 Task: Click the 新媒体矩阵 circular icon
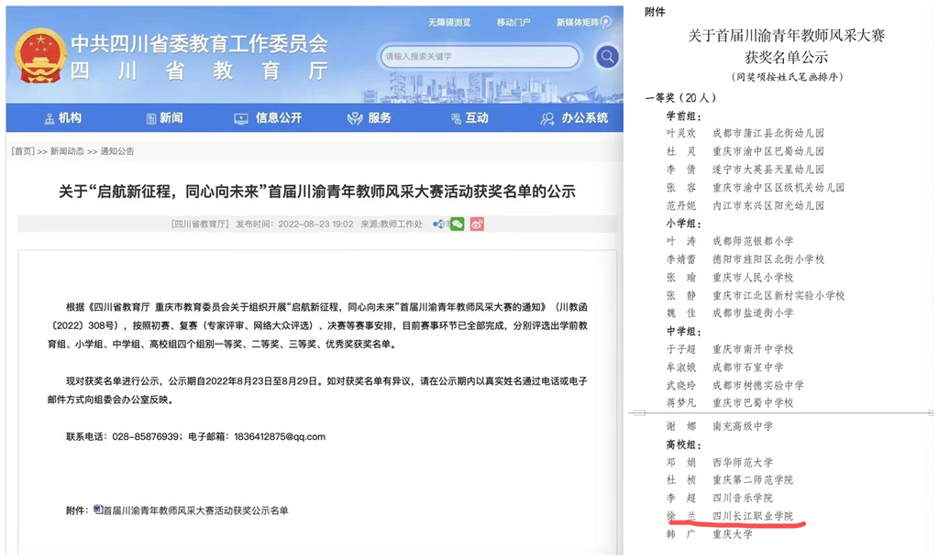click(606, 22)
